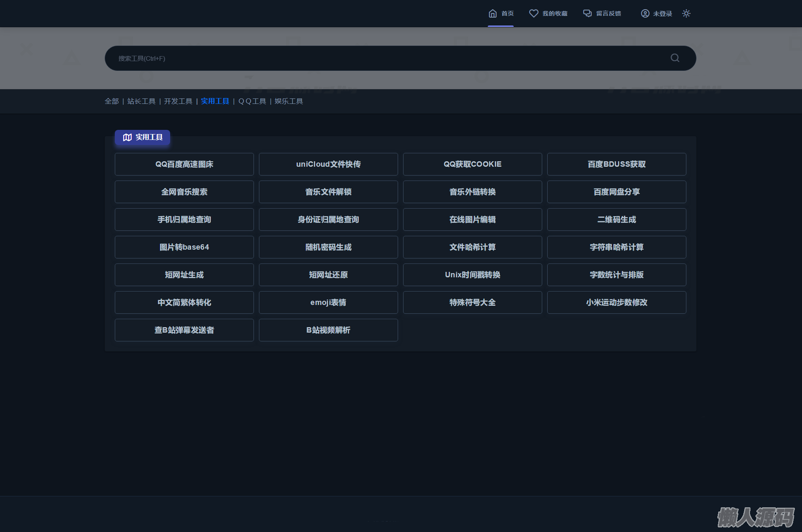Viewport: 802px width, 532px height.
Task: Switch to 站长工具 category
Action: coord(141,101)
